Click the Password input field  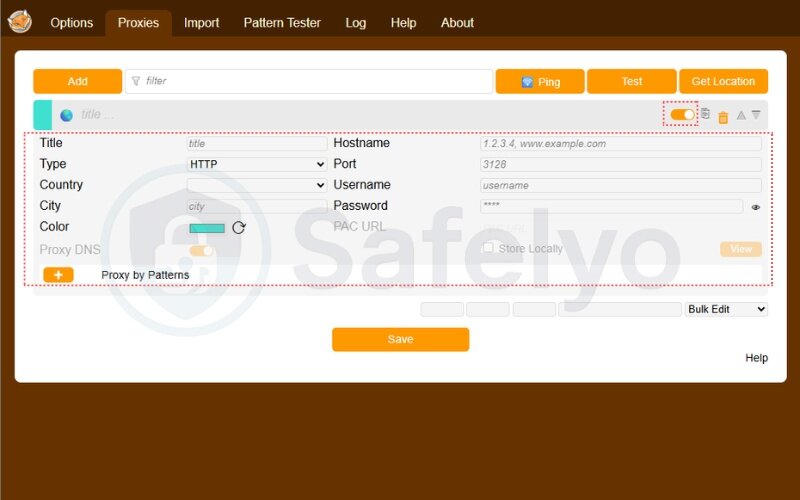pos(611,206)
